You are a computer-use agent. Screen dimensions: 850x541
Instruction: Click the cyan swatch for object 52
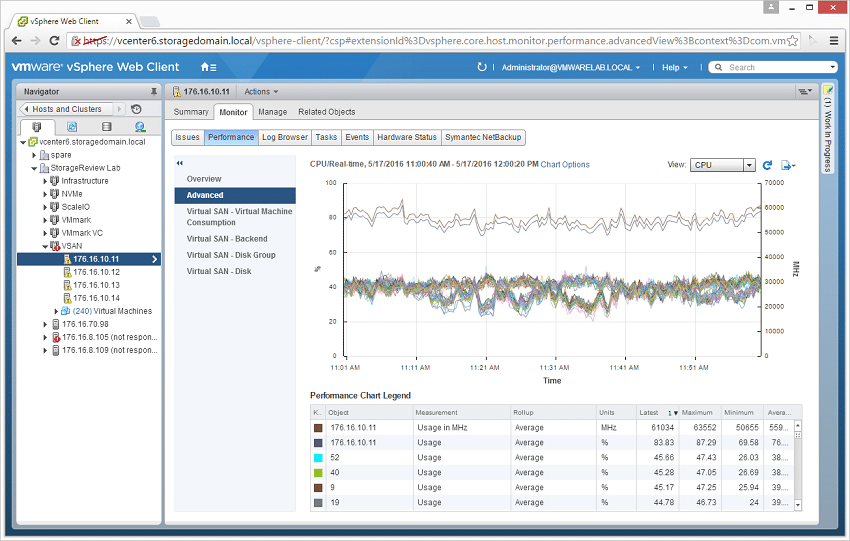[x=318, y=458]
